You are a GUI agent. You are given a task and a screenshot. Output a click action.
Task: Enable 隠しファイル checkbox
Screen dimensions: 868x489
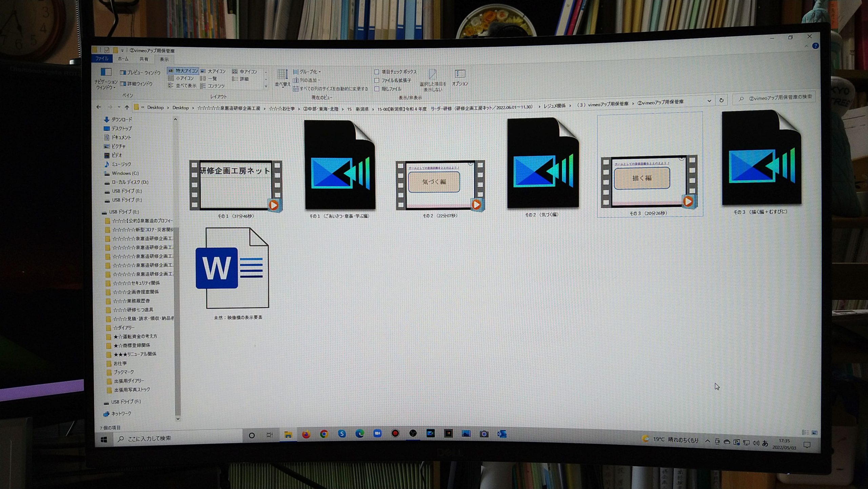[376, 89]
